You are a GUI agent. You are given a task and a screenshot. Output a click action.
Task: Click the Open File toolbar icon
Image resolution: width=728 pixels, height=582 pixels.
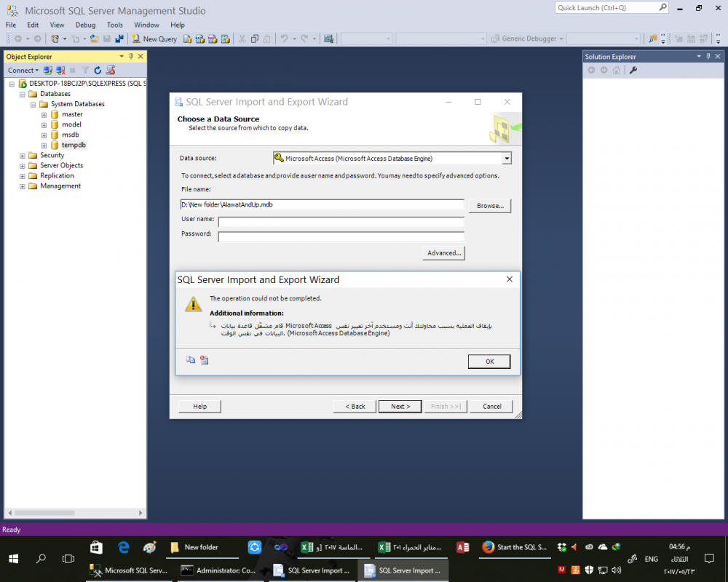(x=94, y=39)
